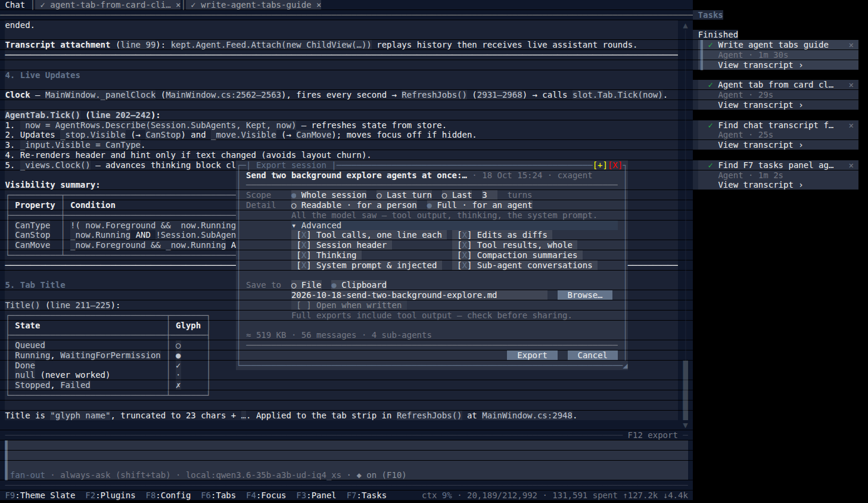
Task: Click F7:Tasks in the status bar
Action: [366, 495]
